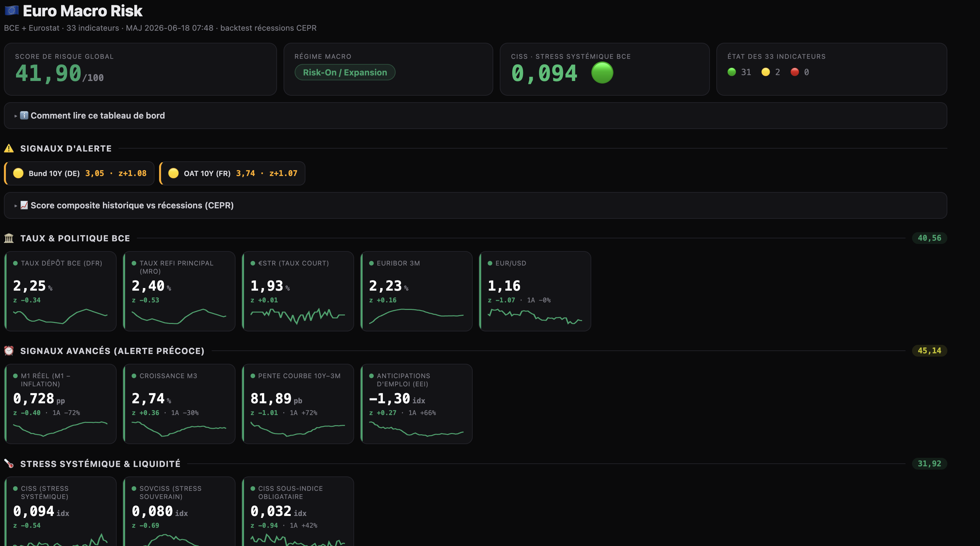Click the green dot showing 31 indicators
The width and height of the screenshot is (980, 546).
click(732, 72)
